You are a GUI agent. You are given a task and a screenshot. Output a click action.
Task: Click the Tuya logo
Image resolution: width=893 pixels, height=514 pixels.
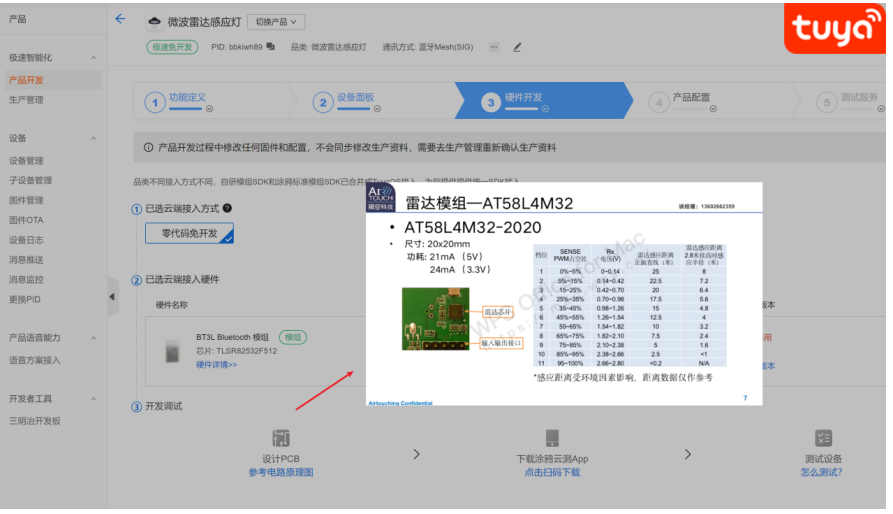[x=835, y=28]
